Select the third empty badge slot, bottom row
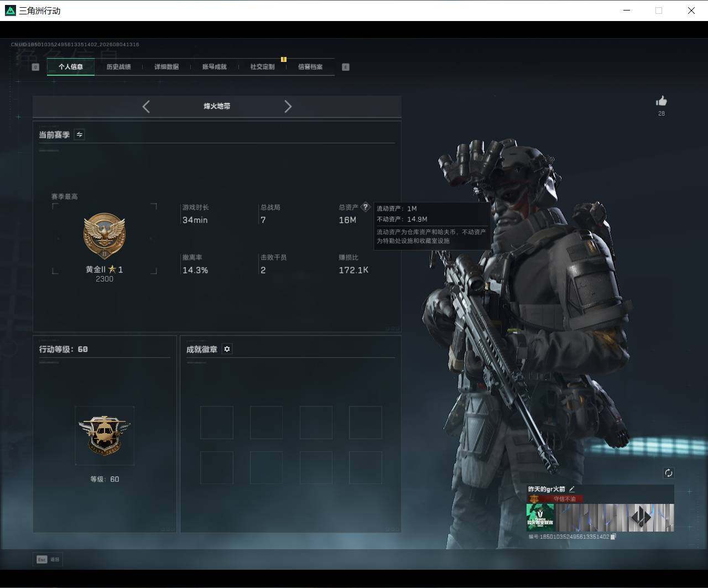Screen dimensions: 708x588 316,468
